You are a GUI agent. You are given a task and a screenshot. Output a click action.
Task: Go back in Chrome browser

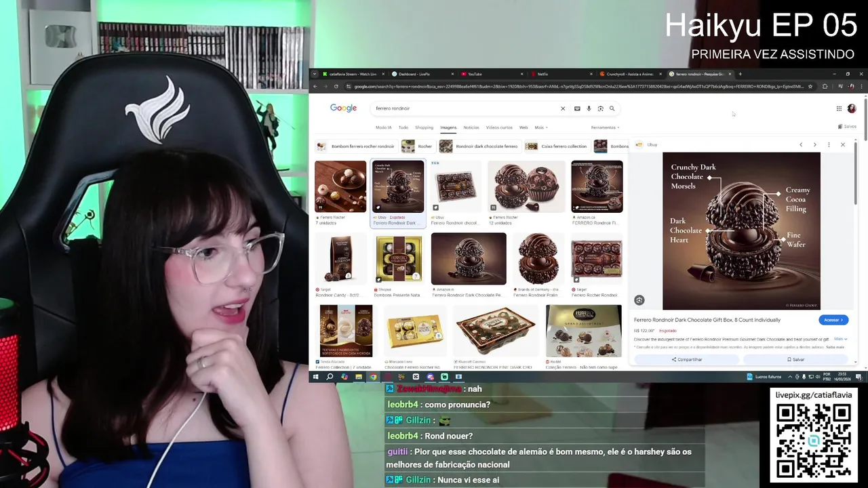(x=315, y=86)
